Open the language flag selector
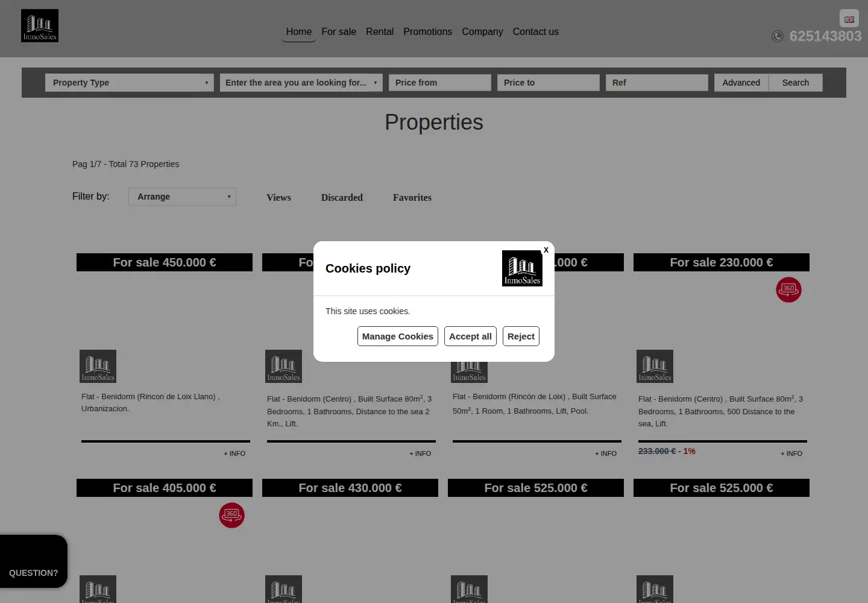 coord(849,19)
